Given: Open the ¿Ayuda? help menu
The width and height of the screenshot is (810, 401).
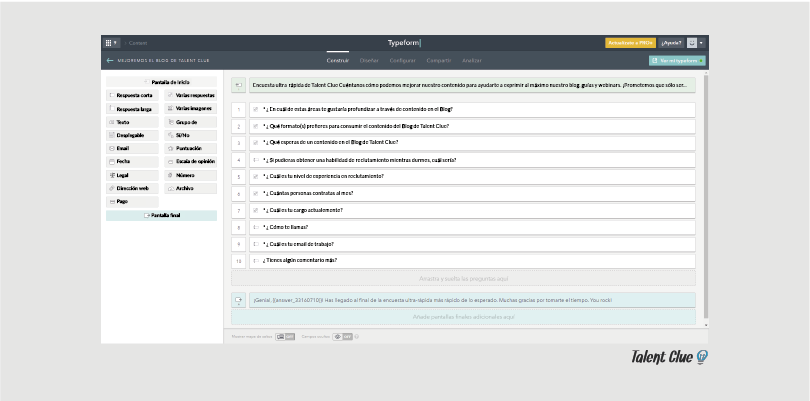Looking at the screenshot, I should [671, 43].
